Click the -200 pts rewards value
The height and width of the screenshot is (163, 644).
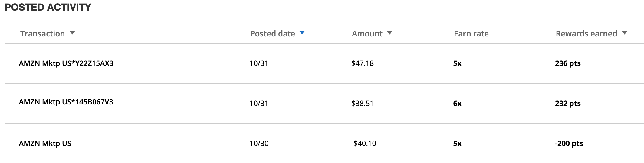pyautogui.click(x=569, y=144)
